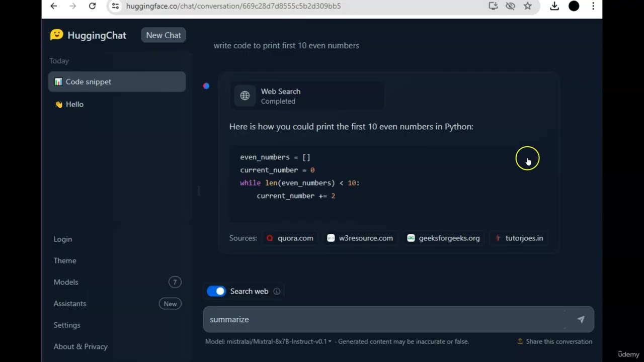Open the geeksforgeeks.org source link
644x362 pixels.
[443, 238]
